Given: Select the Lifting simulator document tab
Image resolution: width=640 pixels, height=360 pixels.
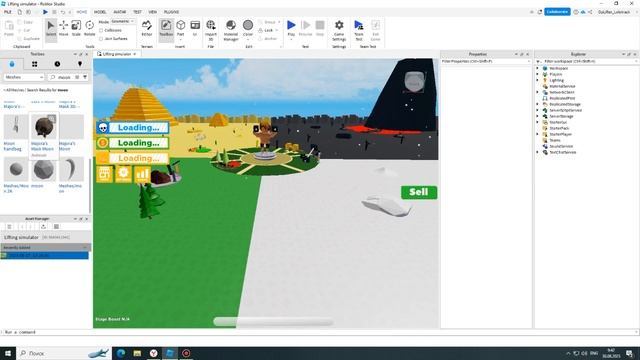Looking at the screenshot, I should (x=116, y=54).
